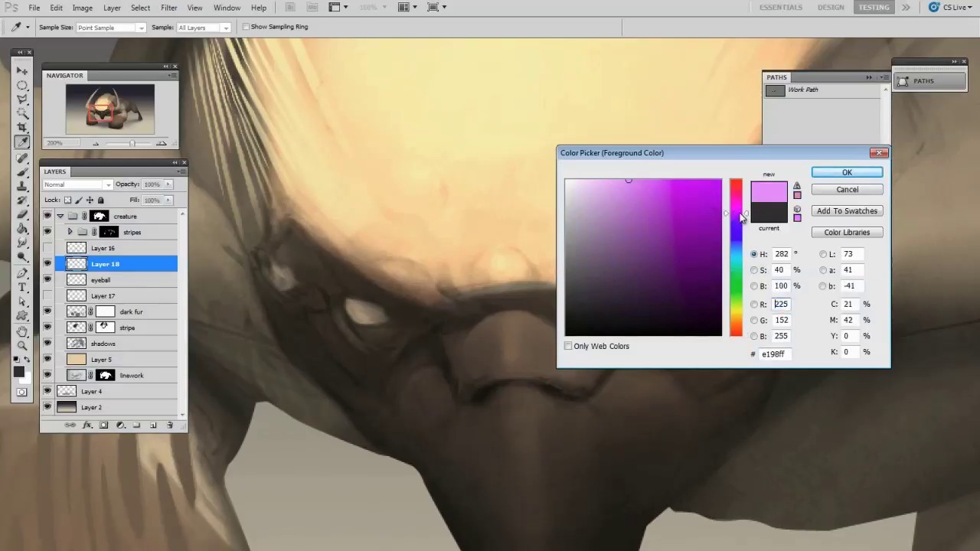The image size is (980, 551).
Task: Select the Move tool
Action: (x=22, y=70)
